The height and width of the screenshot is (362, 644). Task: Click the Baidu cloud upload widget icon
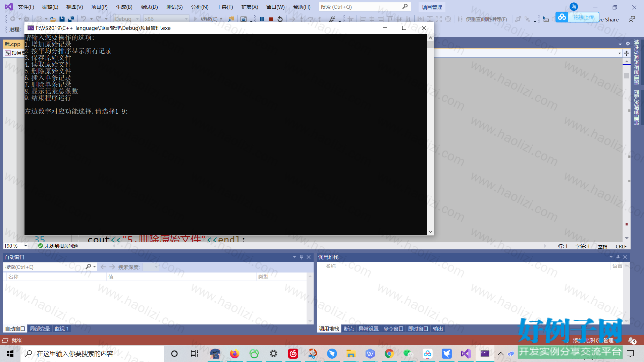click(x=562, y=17)
